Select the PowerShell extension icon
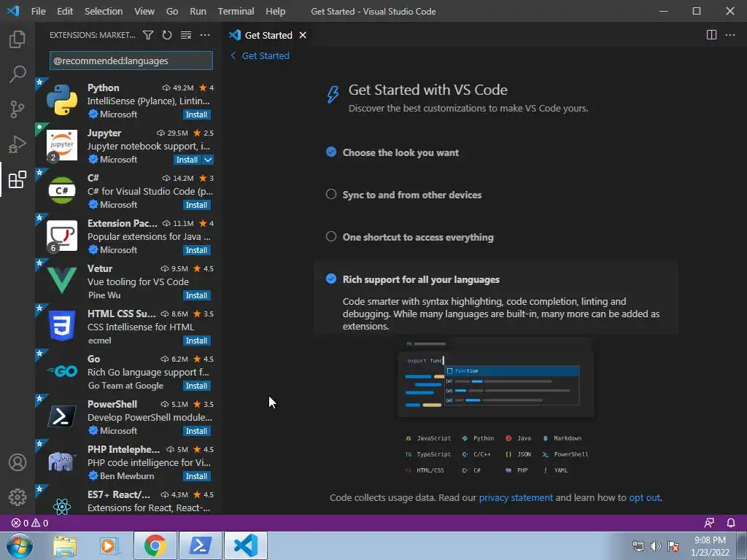This screenshot has height=560, width=747. 62,416
